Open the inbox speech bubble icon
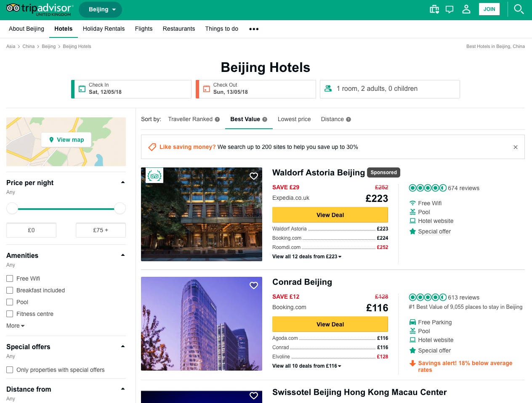This screenshot has width=532, height=403. point(450,9)
